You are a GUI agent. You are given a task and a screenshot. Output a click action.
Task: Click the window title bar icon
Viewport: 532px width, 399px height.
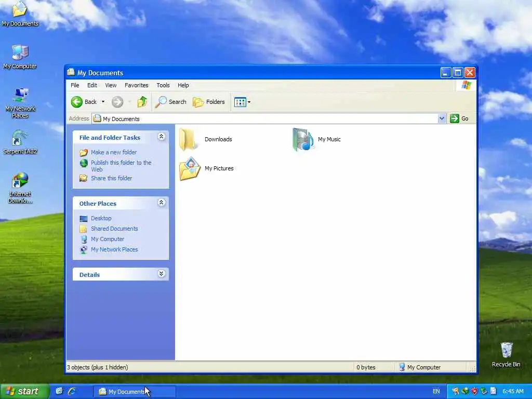(x=71, y=72)
